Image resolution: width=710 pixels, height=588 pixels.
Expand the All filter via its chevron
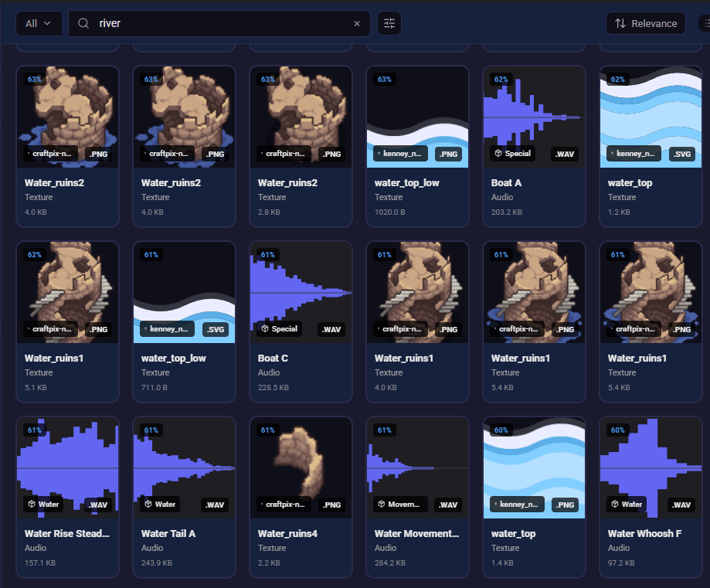pos(48,23)
